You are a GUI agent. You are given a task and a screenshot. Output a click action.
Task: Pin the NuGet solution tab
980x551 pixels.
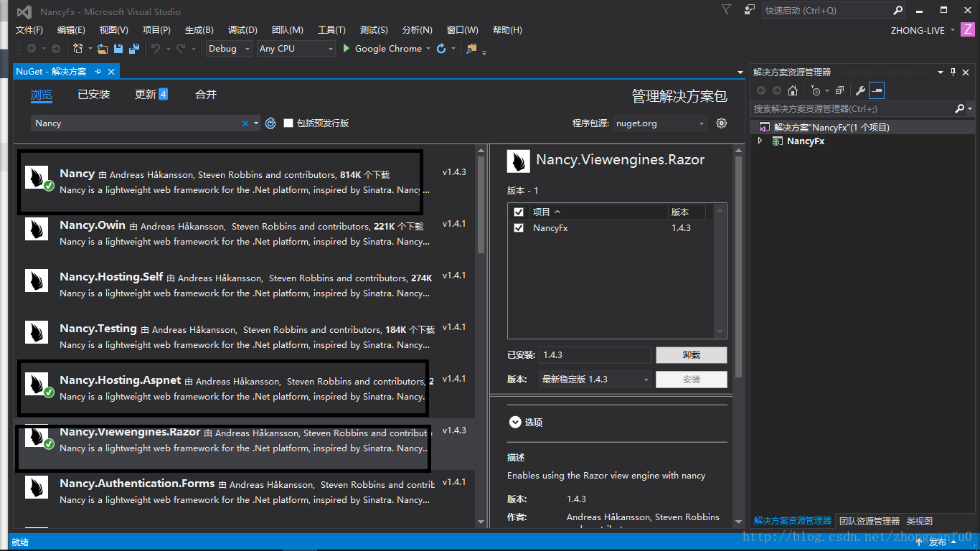coord(98,72)
